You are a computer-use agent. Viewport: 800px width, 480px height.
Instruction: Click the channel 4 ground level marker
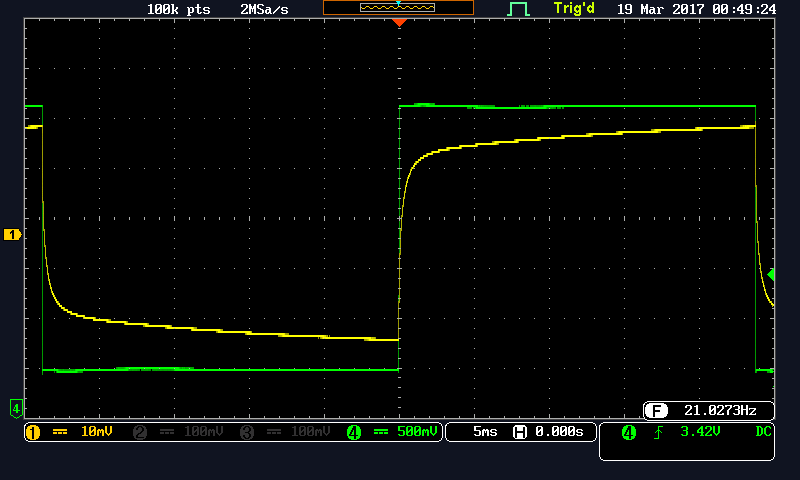(16, 409)
